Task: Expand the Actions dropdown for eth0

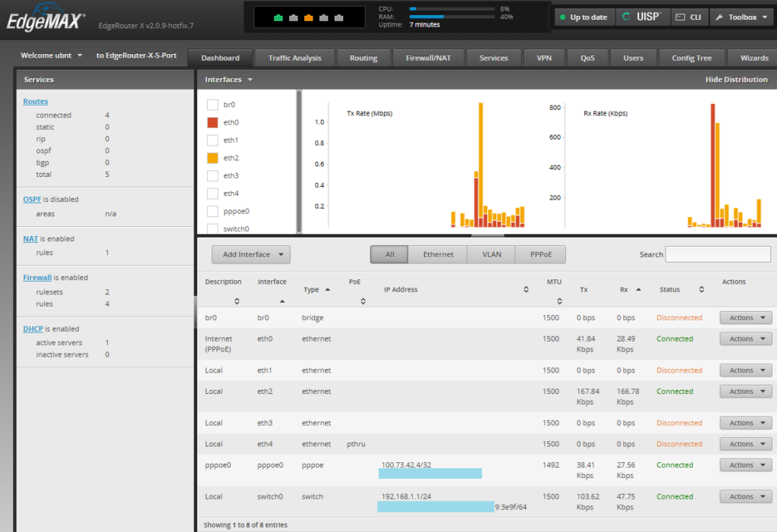Action: pos(745,339)
